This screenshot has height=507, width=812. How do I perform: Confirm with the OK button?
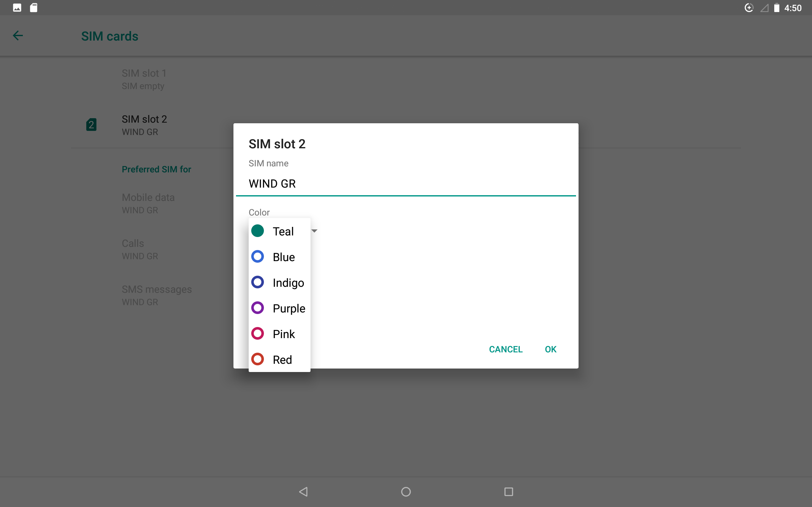click(550, 349)
